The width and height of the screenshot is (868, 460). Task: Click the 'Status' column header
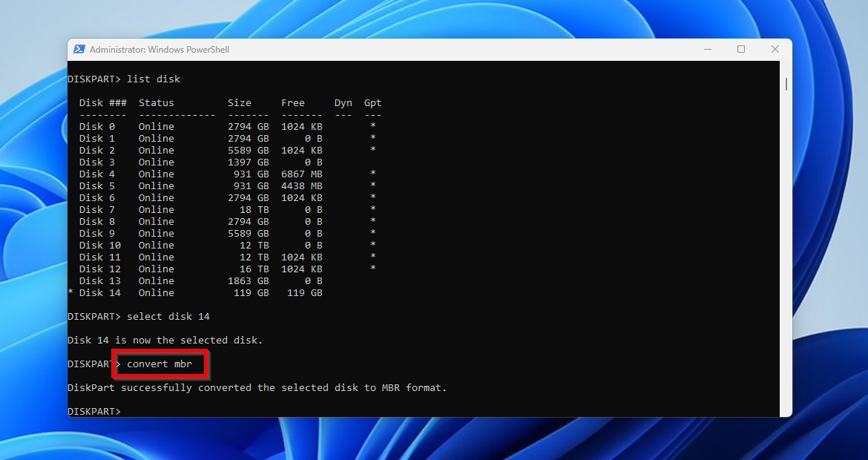tap(156, 103)
